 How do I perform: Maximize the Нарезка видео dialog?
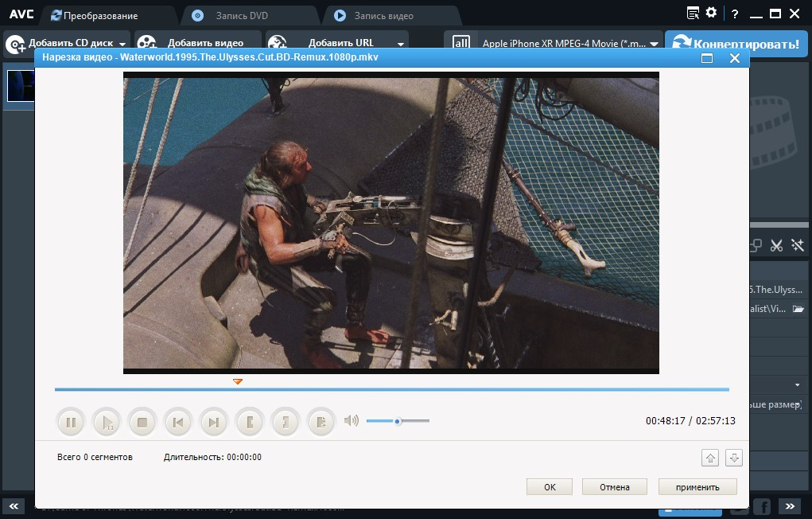tap(707, 57)
